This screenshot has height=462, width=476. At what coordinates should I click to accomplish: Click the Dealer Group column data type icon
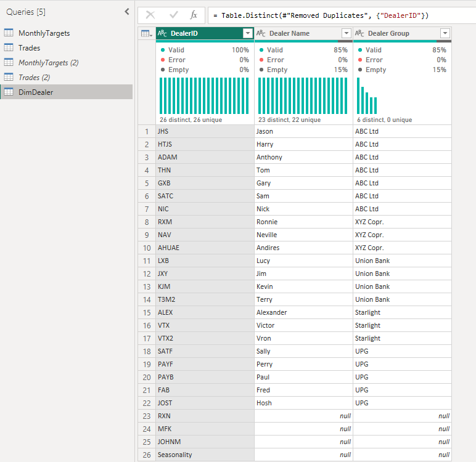tap(359, 33)
